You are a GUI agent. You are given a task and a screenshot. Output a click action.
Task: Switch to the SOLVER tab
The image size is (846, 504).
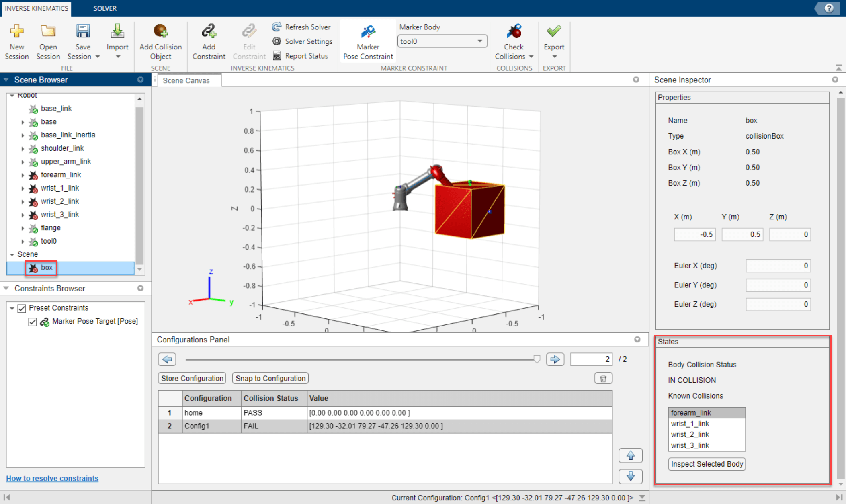[105, 8]
